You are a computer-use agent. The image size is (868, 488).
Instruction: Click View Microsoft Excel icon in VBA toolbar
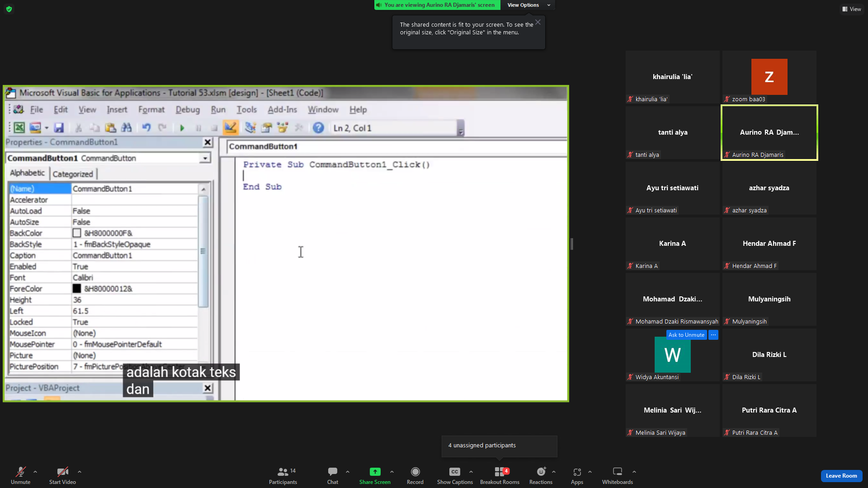[19, 128]
